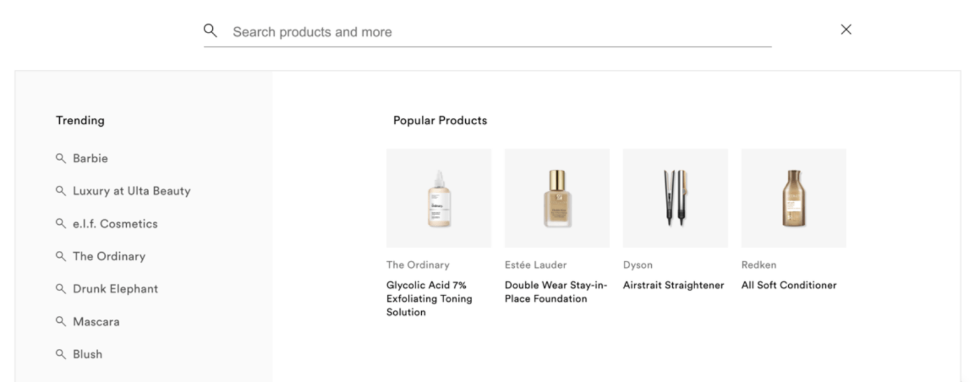Open the Luxury at Ulta Beauty trending search
The image size is (980, 382).
[x=131, y=191]
